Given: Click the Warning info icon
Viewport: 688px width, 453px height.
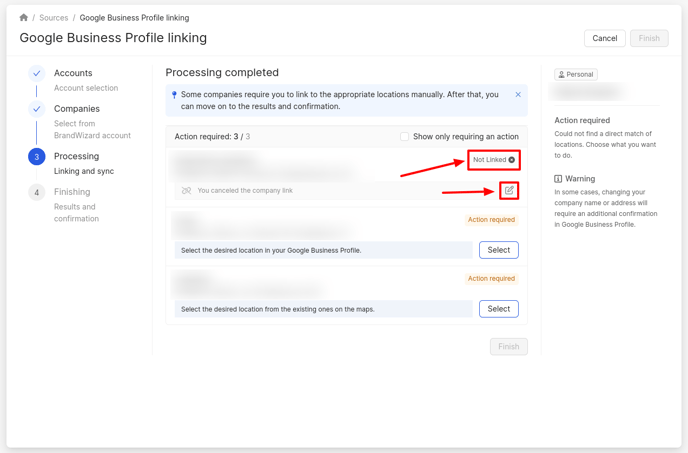Looking at the screenshot, I should [558, 179].
